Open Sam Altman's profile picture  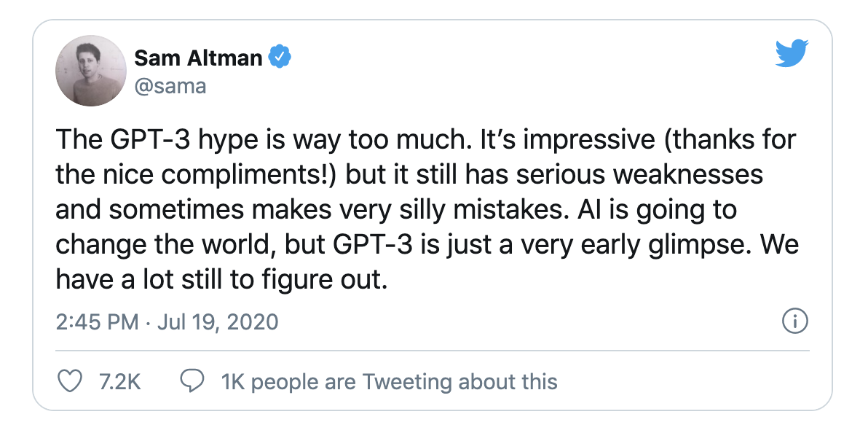tap(90, 71)
